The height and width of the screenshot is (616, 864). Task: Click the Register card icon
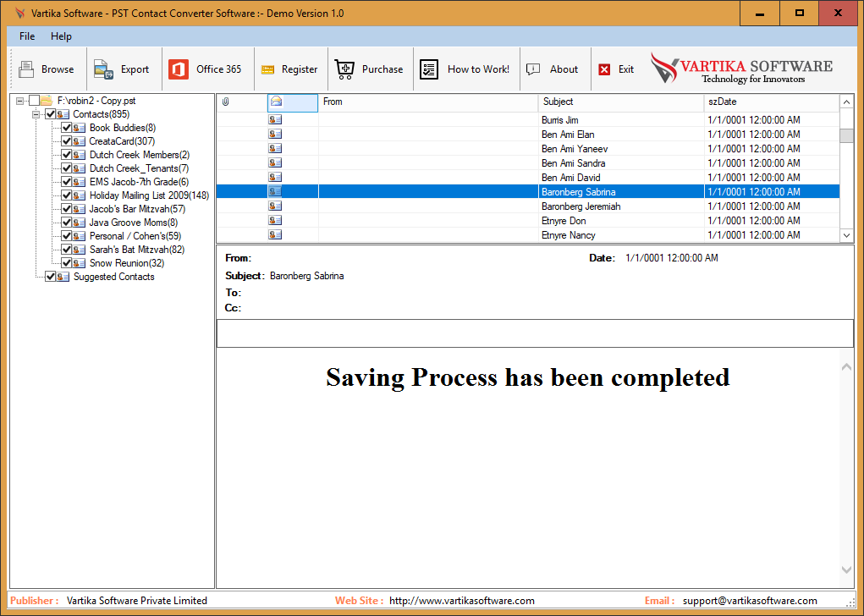tap(267, 69)
